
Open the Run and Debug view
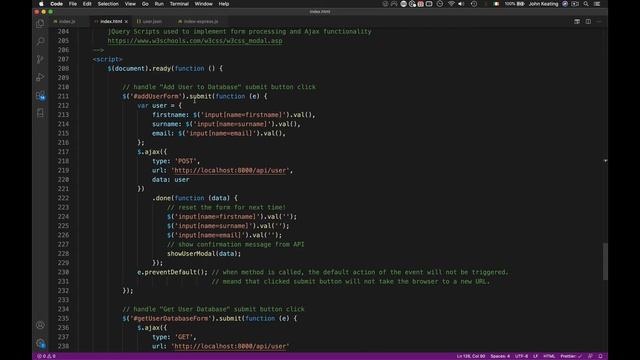tap(40, 77)
